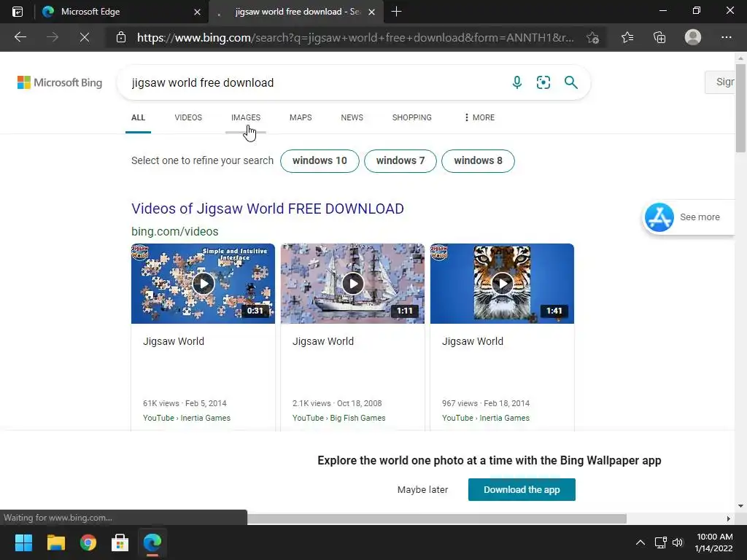This screenshot has height=560, width=747.
Task: Refine search with windows 8
Action: point(478,161)
